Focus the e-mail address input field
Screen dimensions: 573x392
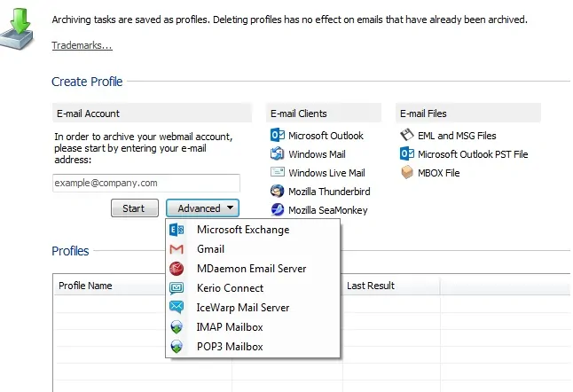pyautogui.click(x=146, y=183)
